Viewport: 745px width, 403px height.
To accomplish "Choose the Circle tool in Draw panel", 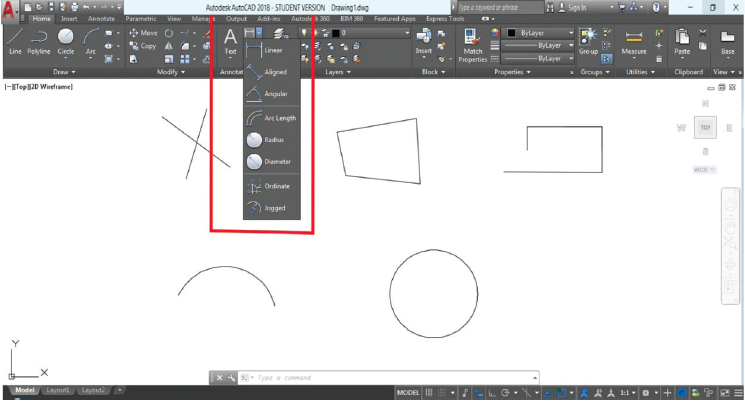I will tap(66, 40).
